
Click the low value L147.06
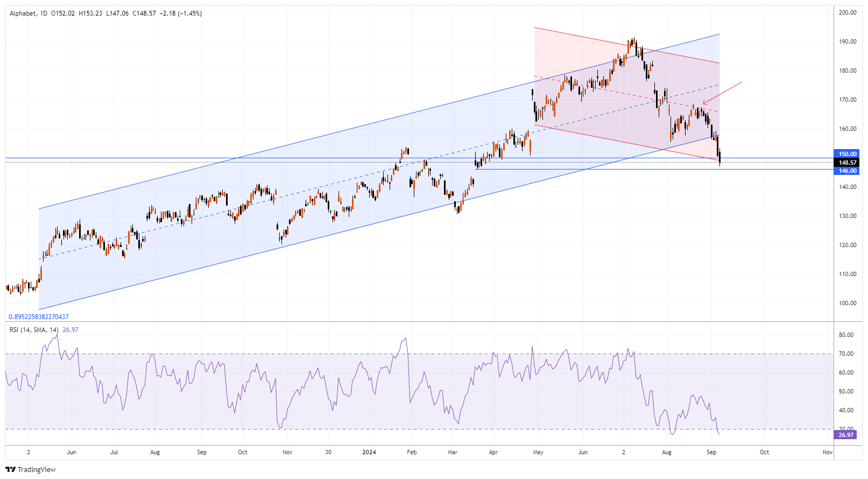click(117, 13)
